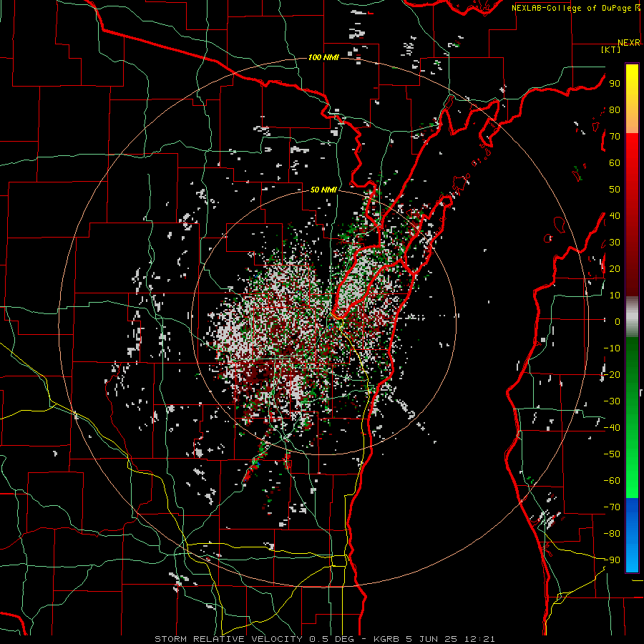The width and height of the screenshot is (644, 644).
Task: Click the 12:21 timestamp text
Action: coord(479,639)
